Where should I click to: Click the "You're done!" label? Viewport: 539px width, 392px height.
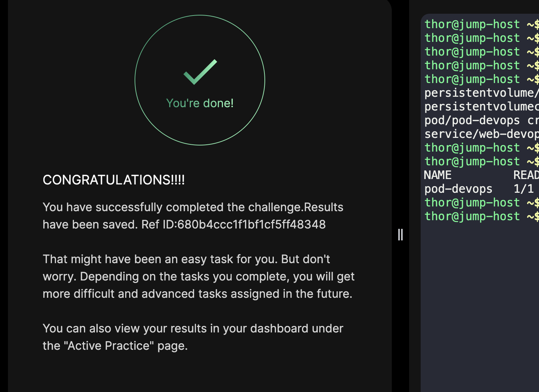pyautogui.click(x=200, y=103)
